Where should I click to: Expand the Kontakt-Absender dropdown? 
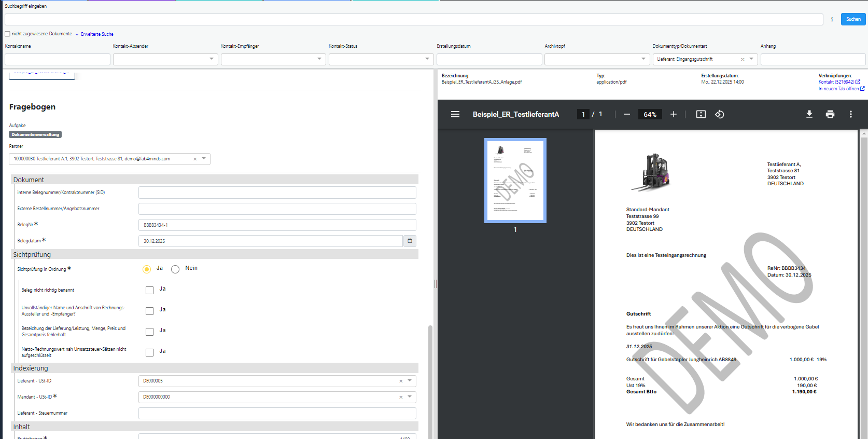[x=211, y=59]
